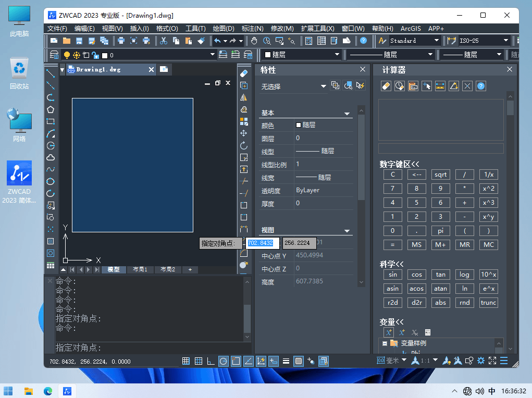The width and height of the screenshot is (532, 398).
Task: Select the Rotate tool
Action: point(244,145)
